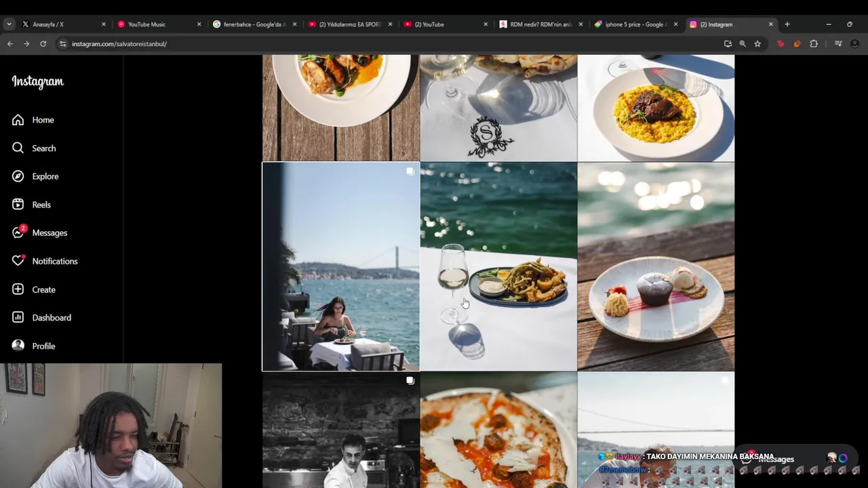Image resolution: width=868 pixels, height=488 pixels.
Task: Open the tab search dropdown arrow
Action: (x=9, y=24)
